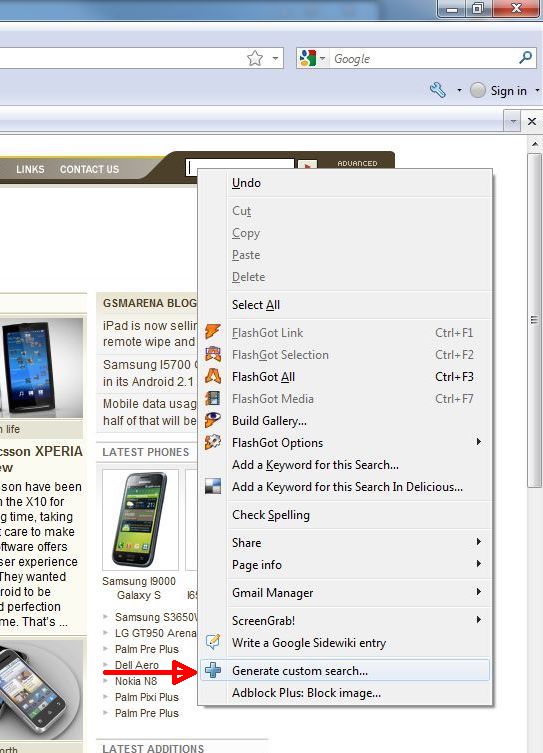Image resolution: width=543 pixels, height=753 pixels.
Task: Click the bookmark star icon in address bar
Action: (x=255, y=59)
